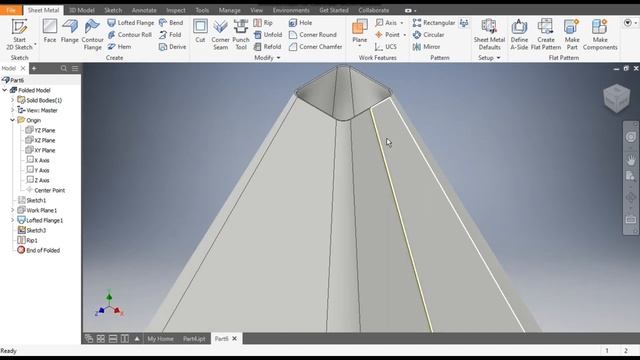
Task: Open the Punch Tool
Action: coord(241,35)
